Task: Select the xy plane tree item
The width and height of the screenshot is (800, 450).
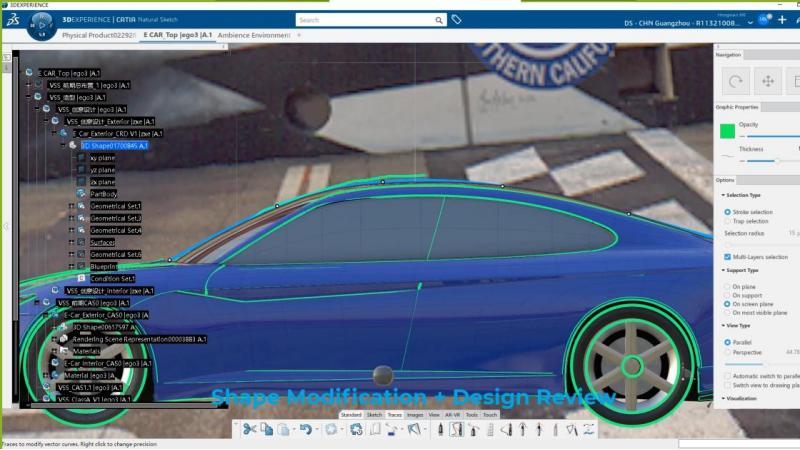Action: (103, 158)
